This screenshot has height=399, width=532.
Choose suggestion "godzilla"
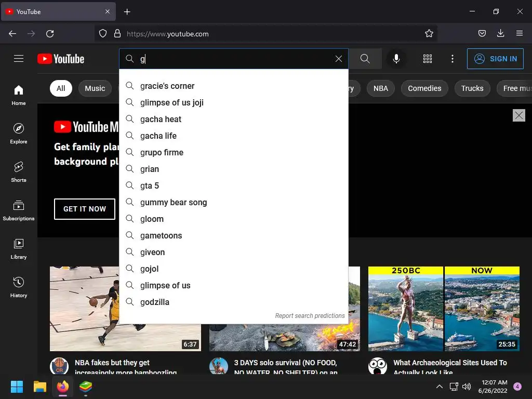[234, 302]
